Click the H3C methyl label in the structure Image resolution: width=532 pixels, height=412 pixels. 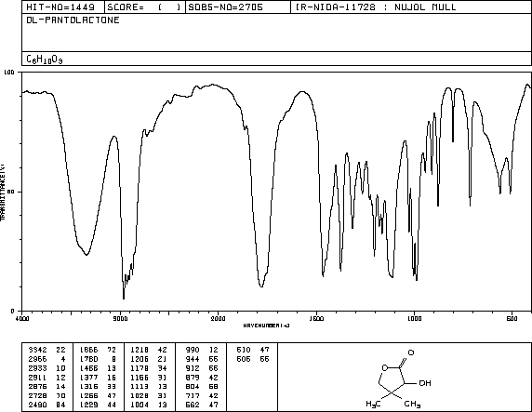point(373,404)
